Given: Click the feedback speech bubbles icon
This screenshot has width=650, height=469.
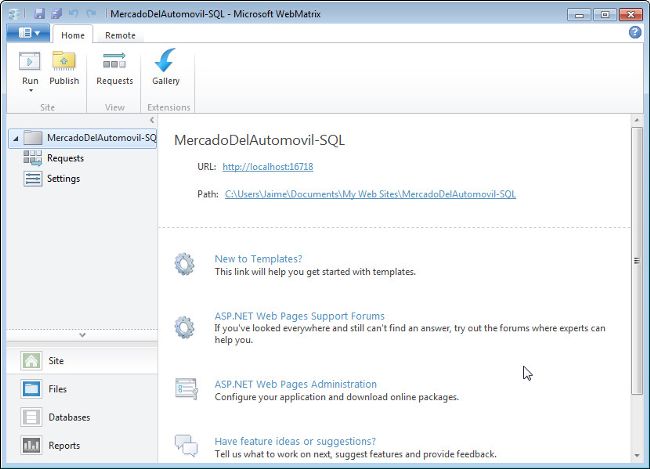Looking at the screenshot, I should pyautogui.click(x=186, y=446).
